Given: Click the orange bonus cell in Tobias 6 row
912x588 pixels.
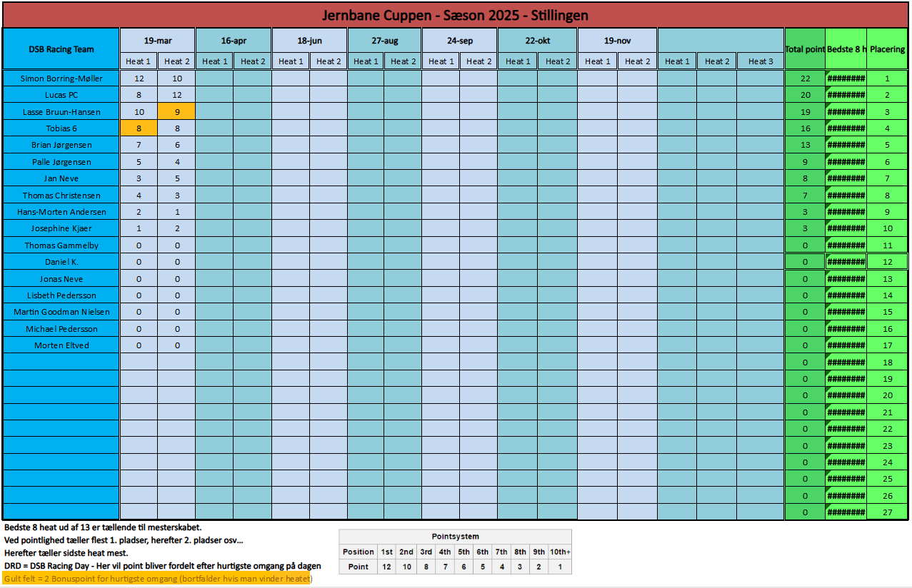Looking at the screenshot, I should coord(139,128).
